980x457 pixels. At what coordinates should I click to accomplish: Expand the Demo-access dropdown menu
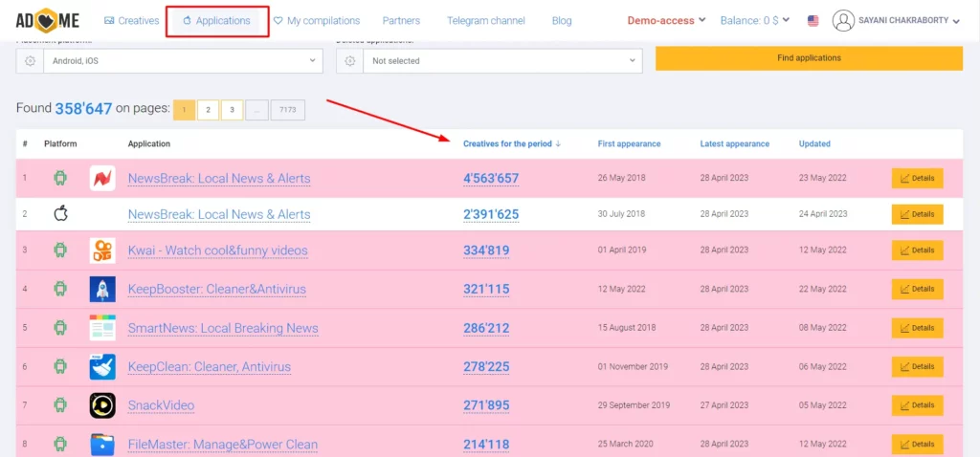click(666, 20)
